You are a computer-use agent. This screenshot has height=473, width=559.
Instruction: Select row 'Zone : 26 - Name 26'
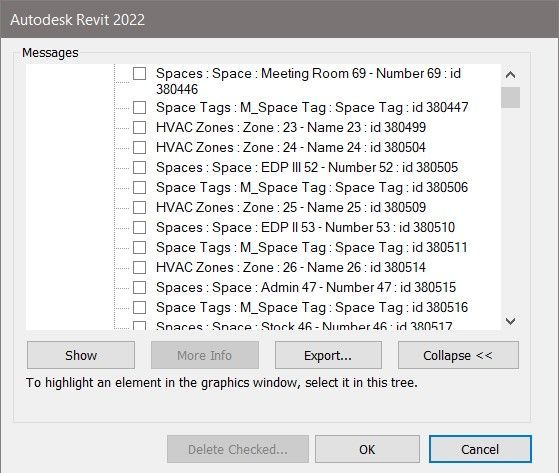pos(291,267)
